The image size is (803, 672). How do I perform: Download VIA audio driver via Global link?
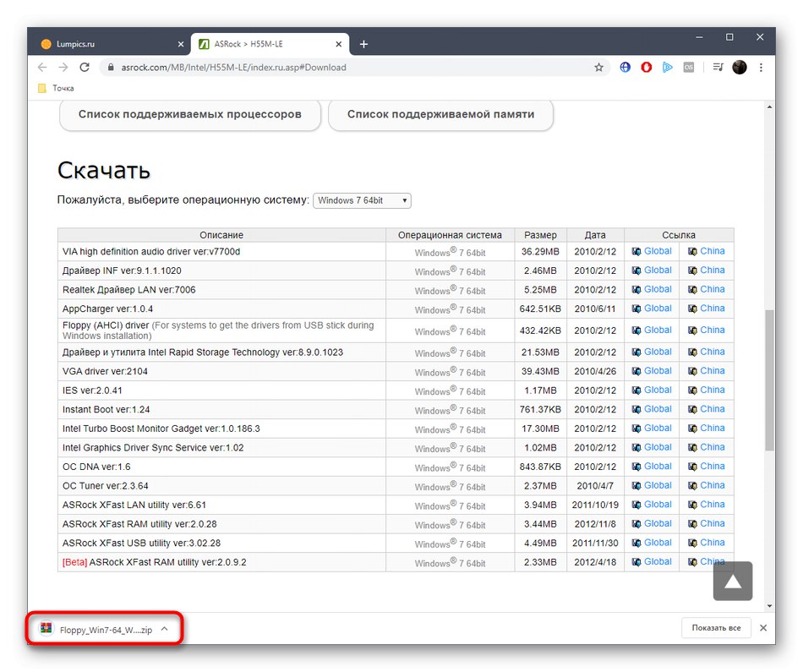click(658, 251)
